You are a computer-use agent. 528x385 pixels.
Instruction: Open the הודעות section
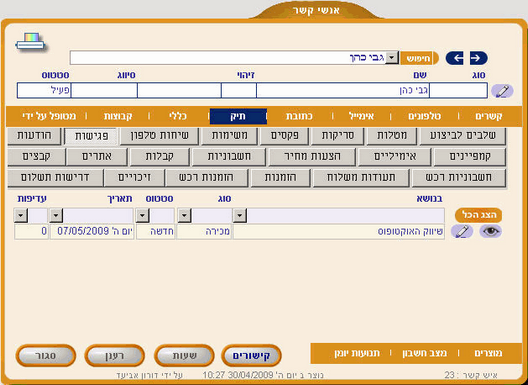point(34,136)
